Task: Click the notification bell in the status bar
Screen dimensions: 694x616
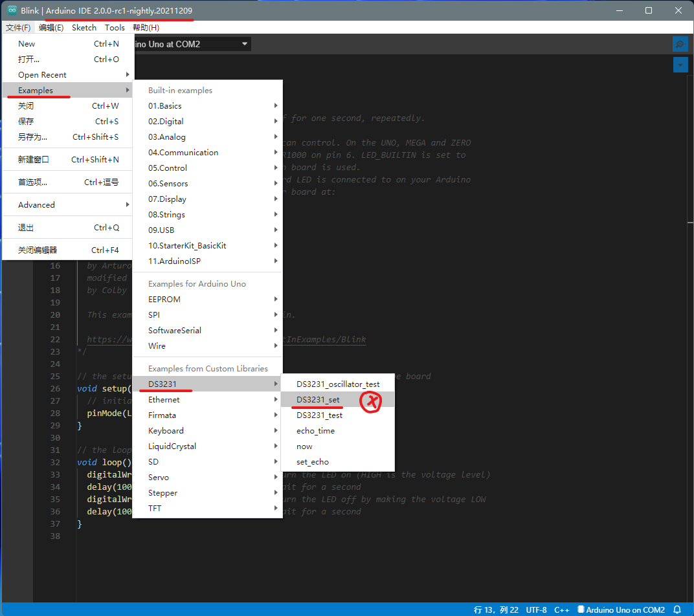Action: [677, 609]
